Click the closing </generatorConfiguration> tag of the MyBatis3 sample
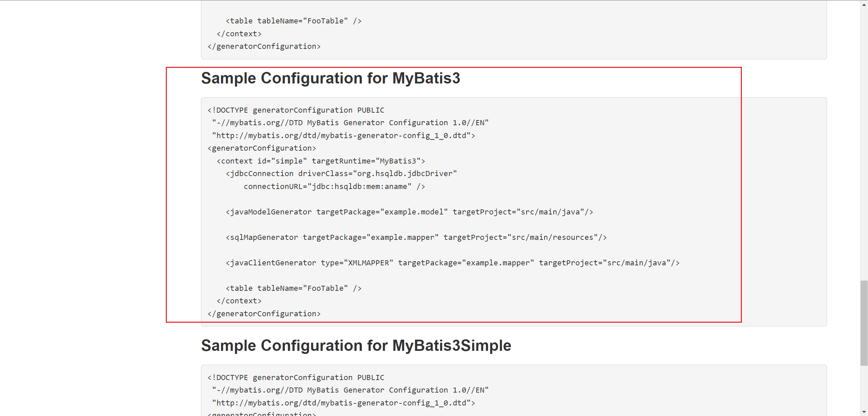The image size is (868, 416). [264, 314]
